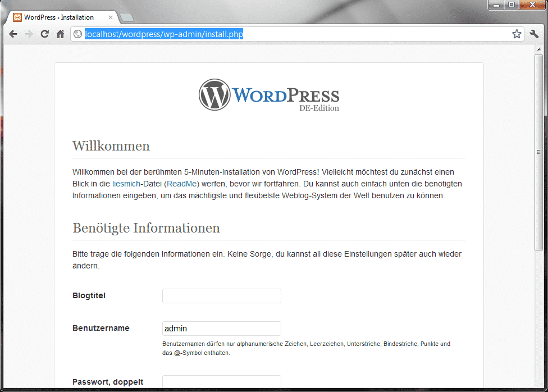Click the Benutzernamen dürfen nur alphanumerische hint text
548x392 pixels.
(x=306, y=348)
